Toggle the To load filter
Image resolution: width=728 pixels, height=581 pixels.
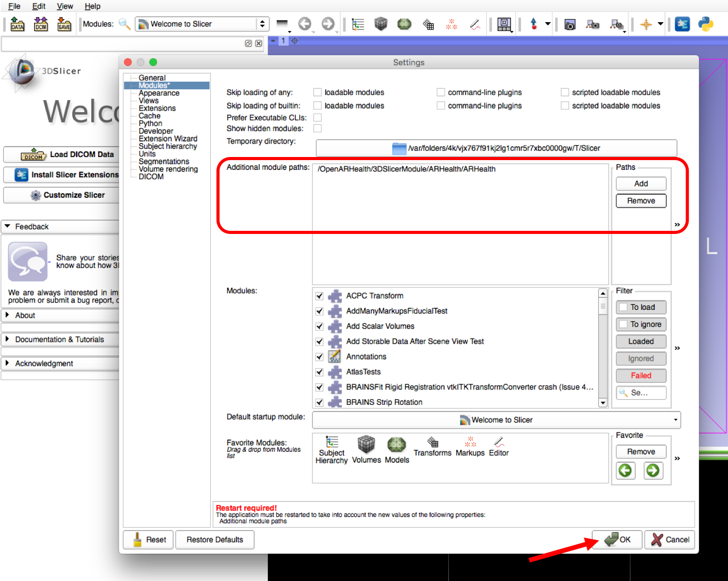point(641,307)
